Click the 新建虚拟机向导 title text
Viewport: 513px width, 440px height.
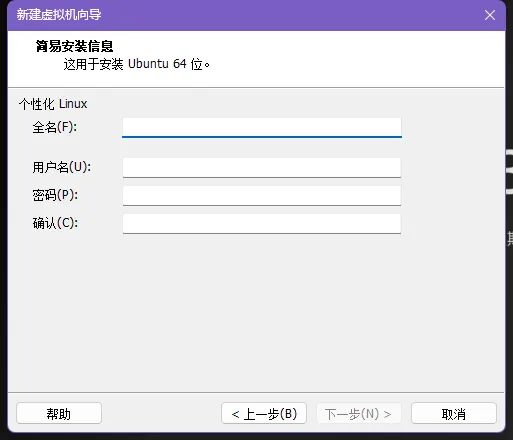click(x=59, y=15)
